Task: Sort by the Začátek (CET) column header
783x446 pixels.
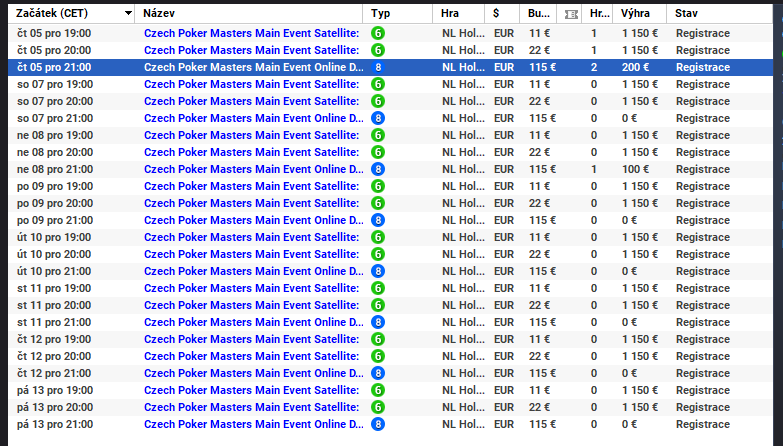Action: 71,13
